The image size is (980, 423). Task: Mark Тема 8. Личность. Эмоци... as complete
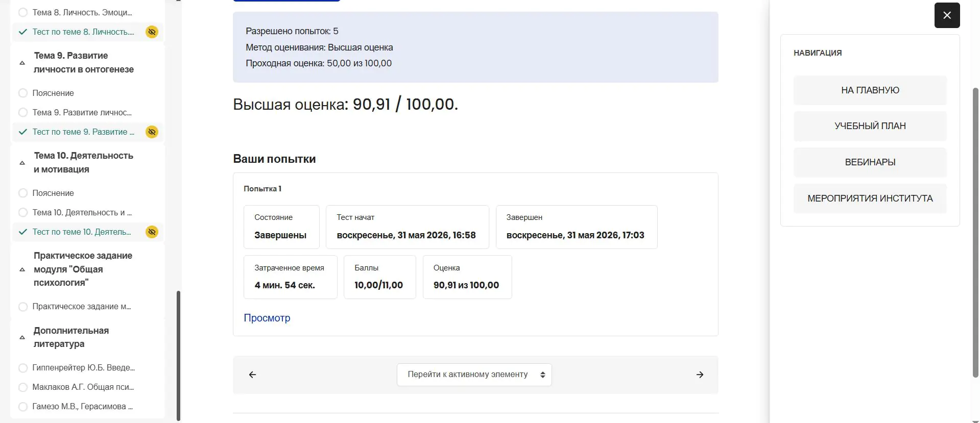[22, 12]
